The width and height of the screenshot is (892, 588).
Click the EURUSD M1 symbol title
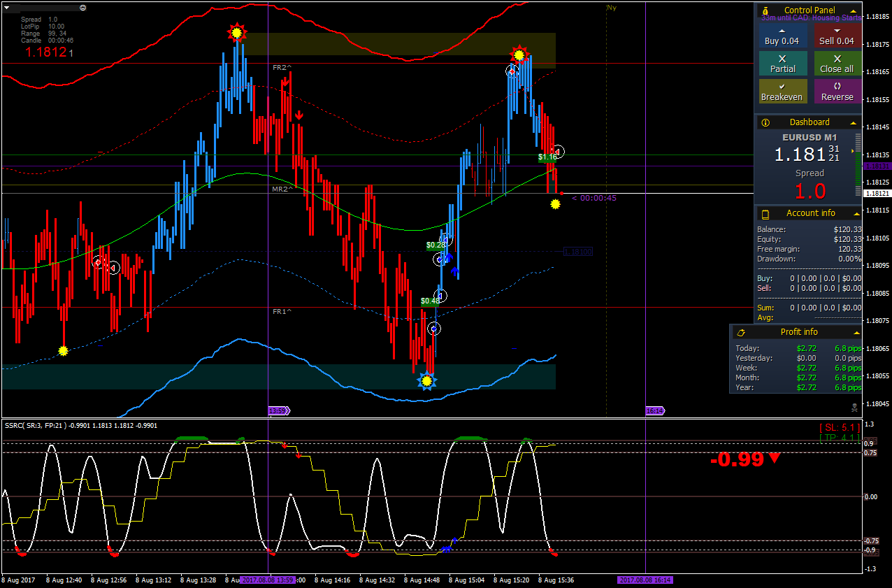(810, 137)
